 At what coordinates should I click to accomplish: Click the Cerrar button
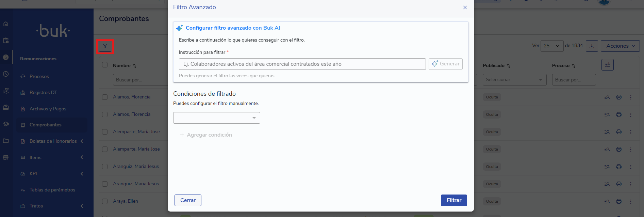point(188,200)
